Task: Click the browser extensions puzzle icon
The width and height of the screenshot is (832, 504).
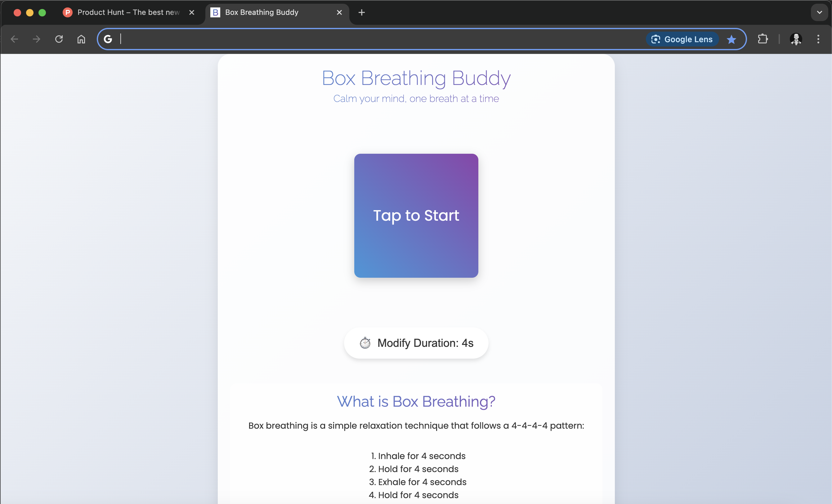Action: pyautogui.click(x=762, y=39)
